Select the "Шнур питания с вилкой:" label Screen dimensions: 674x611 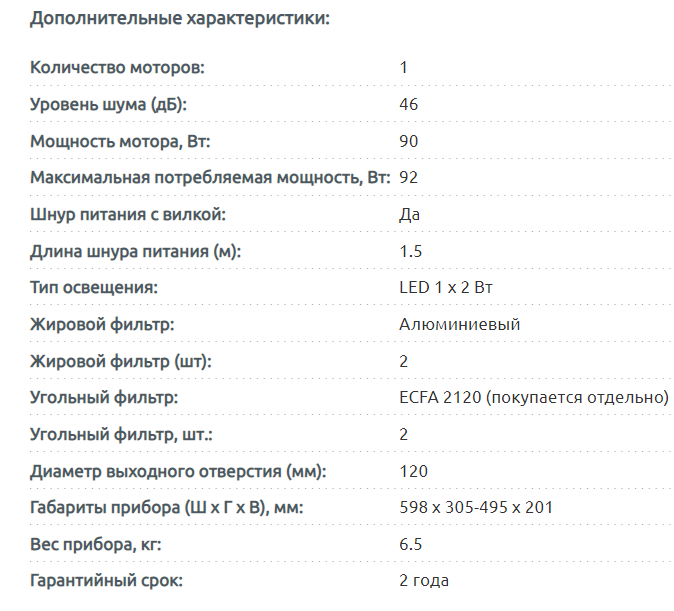pyautogui.click(x=128, y=215)
